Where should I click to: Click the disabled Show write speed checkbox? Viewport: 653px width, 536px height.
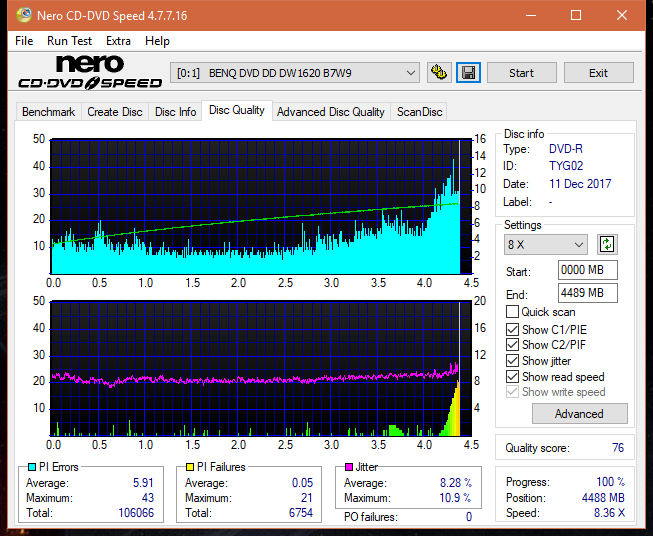coord(512,392)
